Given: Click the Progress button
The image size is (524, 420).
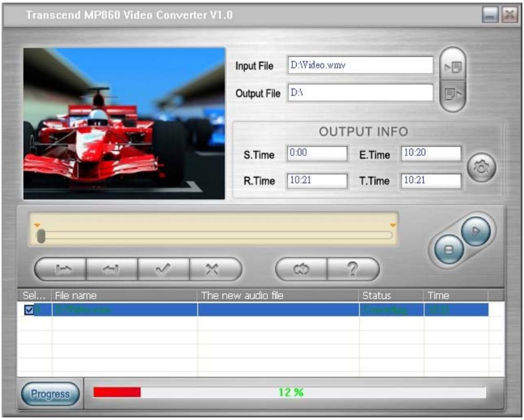Looking at the screenshot, I should click(50, 394).
